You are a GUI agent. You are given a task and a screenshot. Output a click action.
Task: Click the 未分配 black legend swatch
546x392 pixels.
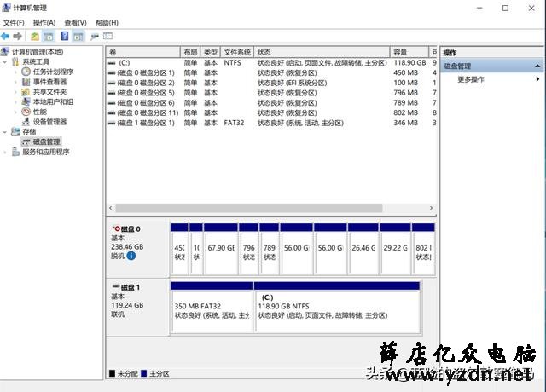click(112, 373)
